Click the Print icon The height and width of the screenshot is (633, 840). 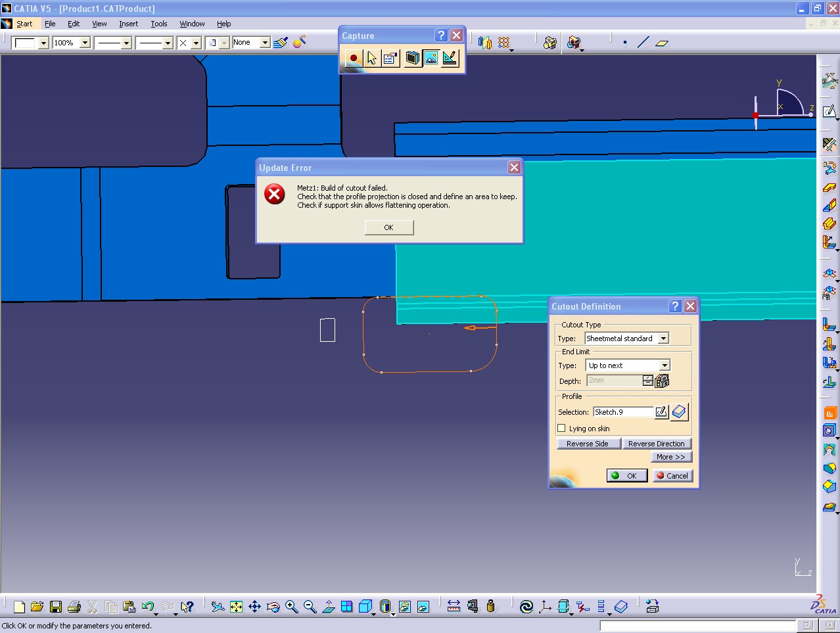click(74, 607)
